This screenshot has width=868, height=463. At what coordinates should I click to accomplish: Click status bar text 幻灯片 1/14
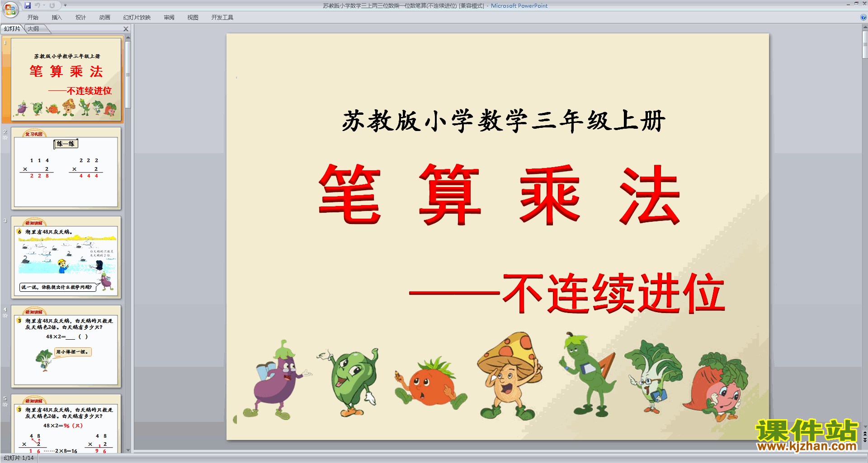click(x=19, y=458)
